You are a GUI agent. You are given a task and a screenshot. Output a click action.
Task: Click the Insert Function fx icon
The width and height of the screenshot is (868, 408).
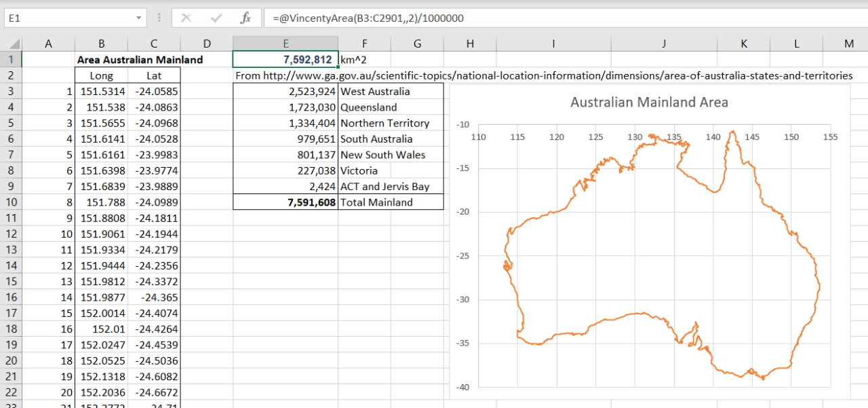[x=246, y=18]
